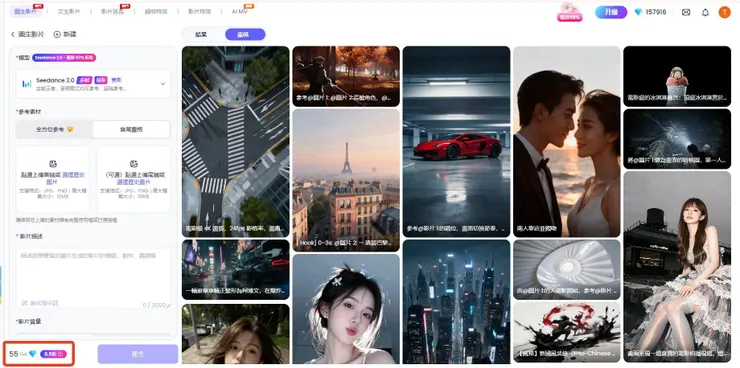Expand the Seedance 2.0 model dropdown chevron
The image size is (740, 368).
[163, 84]
